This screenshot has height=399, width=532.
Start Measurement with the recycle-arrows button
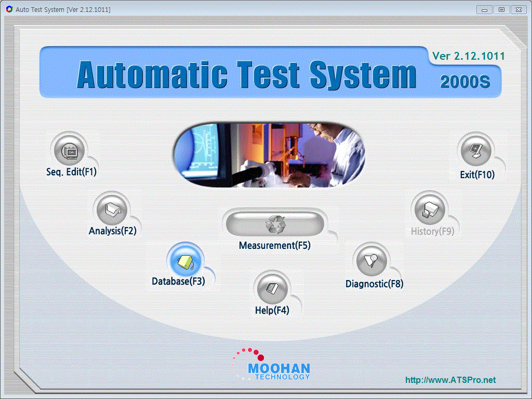[275, 223]
